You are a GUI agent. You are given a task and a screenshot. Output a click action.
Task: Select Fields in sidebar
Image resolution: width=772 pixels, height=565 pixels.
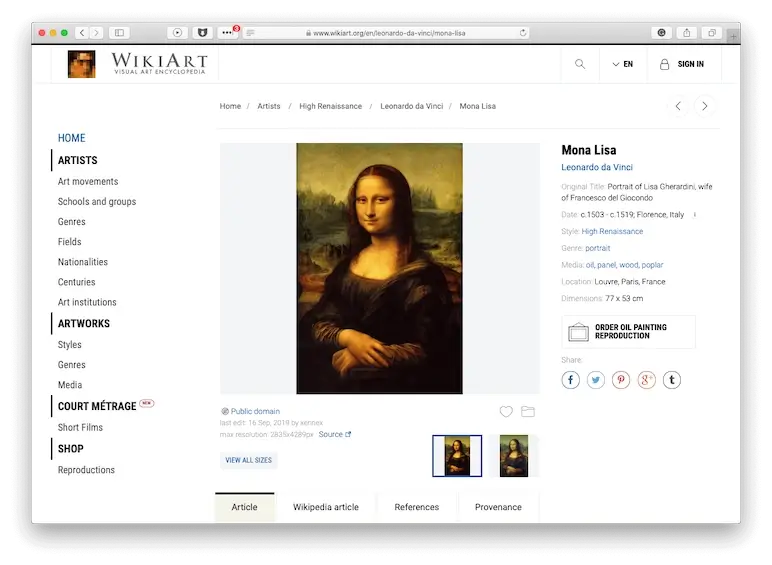click(69, 242)
